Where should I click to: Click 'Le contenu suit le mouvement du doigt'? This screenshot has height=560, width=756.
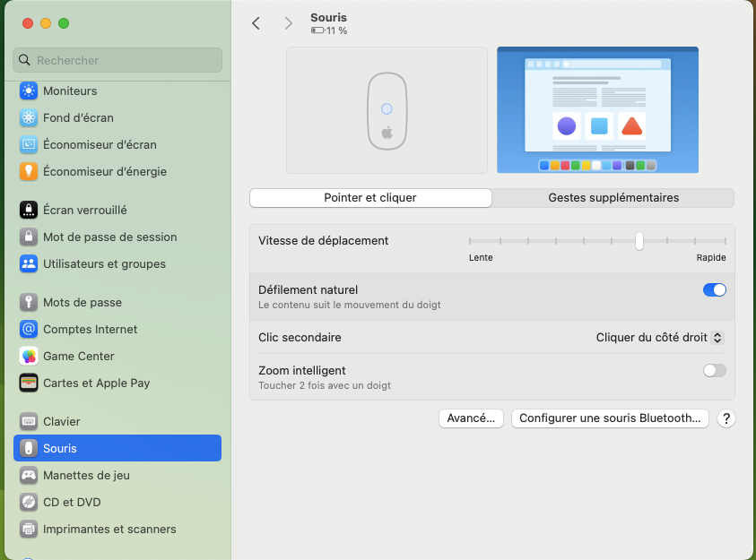click(x=350, y=305)
